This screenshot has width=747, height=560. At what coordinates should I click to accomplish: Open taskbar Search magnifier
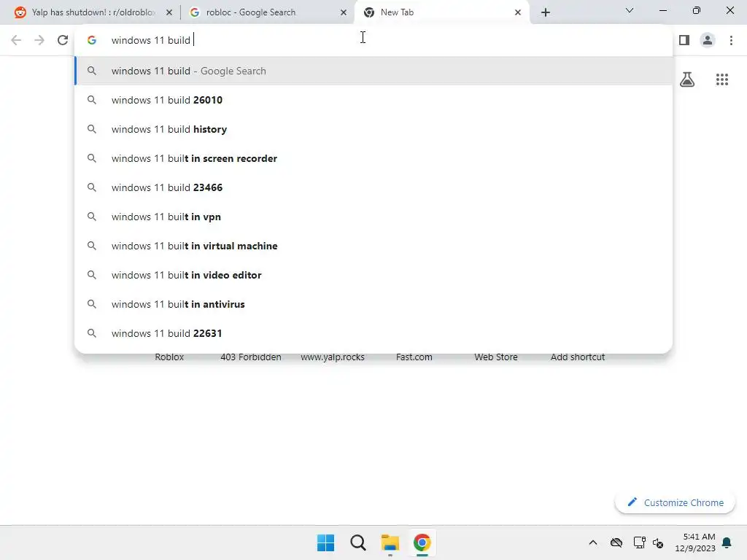click(x=357, y=542)
